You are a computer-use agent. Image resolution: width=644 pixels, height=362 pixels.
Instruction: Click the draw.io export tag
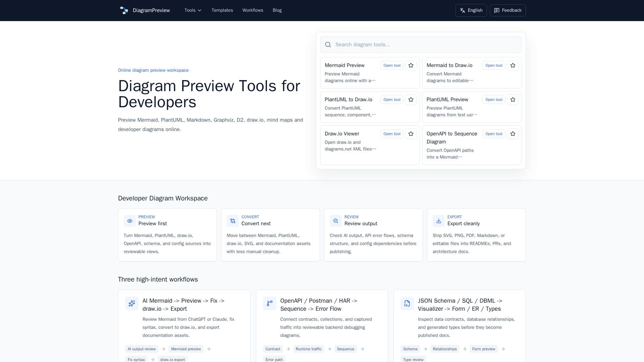[x=172, y=359]
